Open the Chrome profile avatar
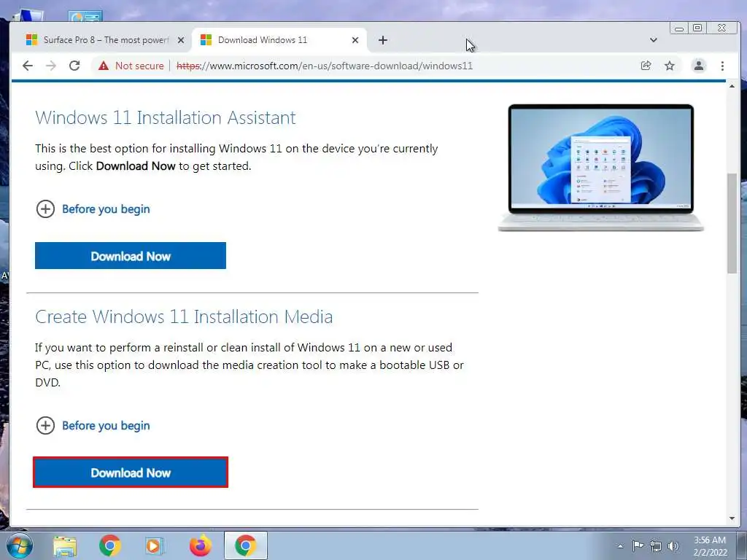 [698, 66]
